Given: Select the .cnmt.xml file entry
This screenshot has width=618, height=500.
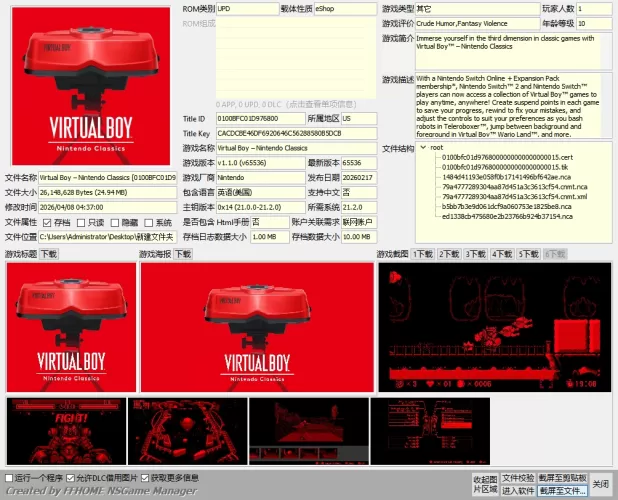Looking at the screenshot, I should coord(515,197).
